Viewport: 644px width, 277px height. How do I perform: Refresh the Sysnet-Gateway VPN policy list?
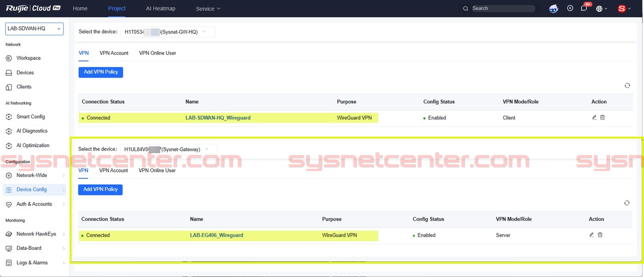[x=627, y=203]
